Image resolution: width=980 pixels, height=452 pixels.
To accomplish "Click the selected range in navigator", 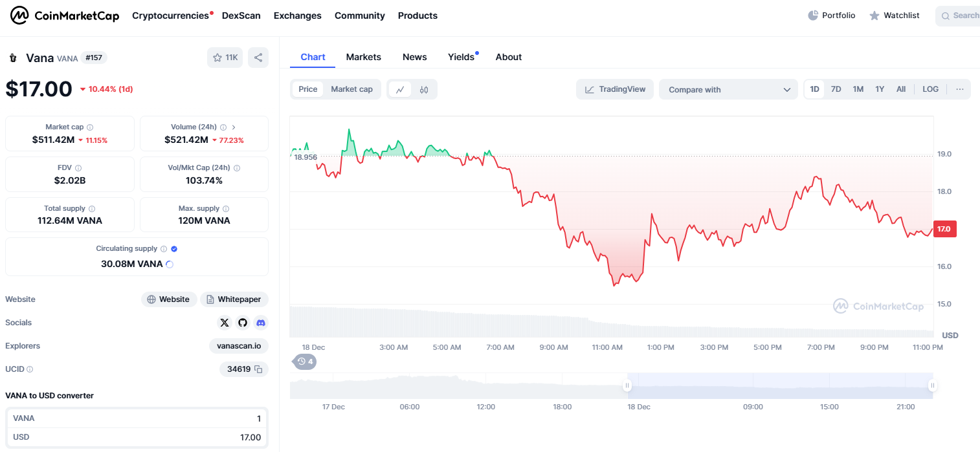I will pyautogui.click(x=780, y=386).
